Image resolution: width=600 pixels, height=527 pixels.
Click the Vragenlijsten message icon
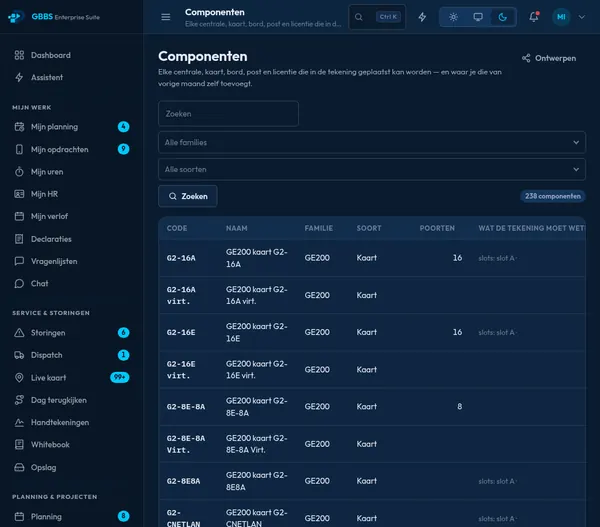click(19, 261)
